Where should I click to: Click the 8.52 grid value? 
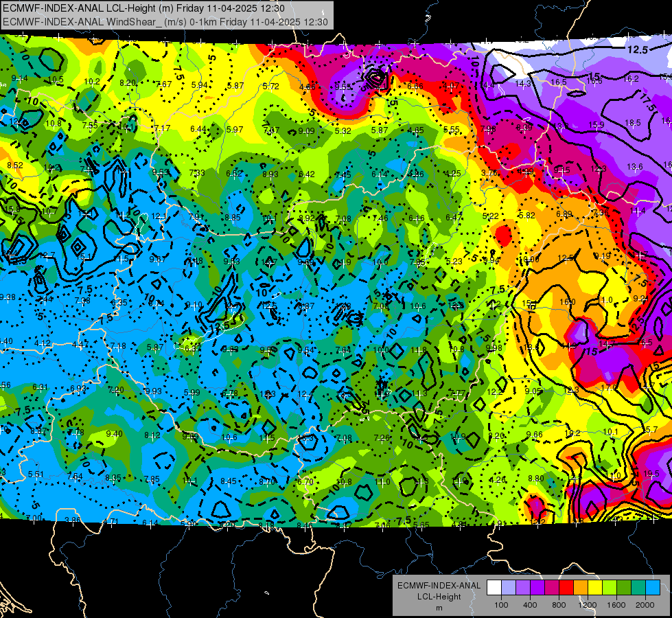click(15, 165)
